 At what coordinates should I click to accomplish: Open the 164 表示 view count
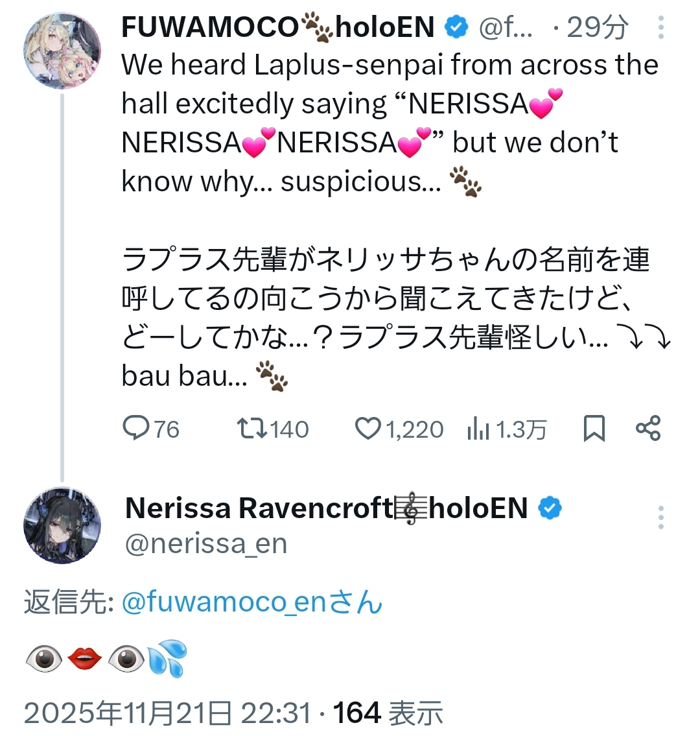pos(388,713)
